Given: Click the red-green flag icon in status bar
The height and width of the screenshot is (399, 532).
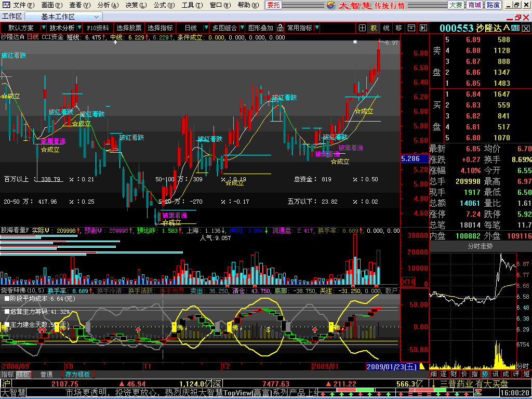Looking at the screenshot, I should tap(478, 393).
